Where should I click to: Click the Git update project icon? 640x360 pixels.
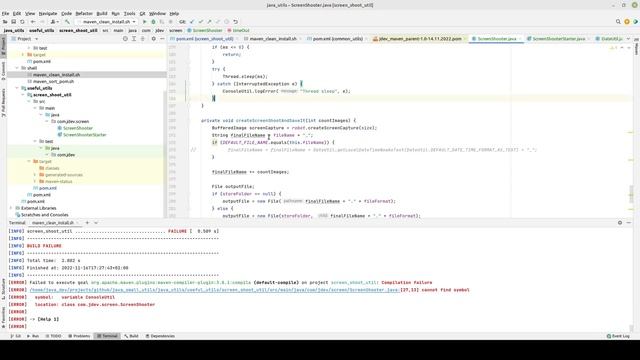pos(192,22)
